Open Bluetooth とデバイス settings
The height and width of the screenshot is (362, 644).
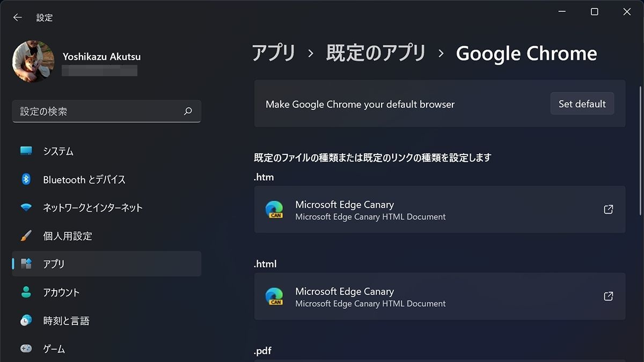tap(107, 180)
